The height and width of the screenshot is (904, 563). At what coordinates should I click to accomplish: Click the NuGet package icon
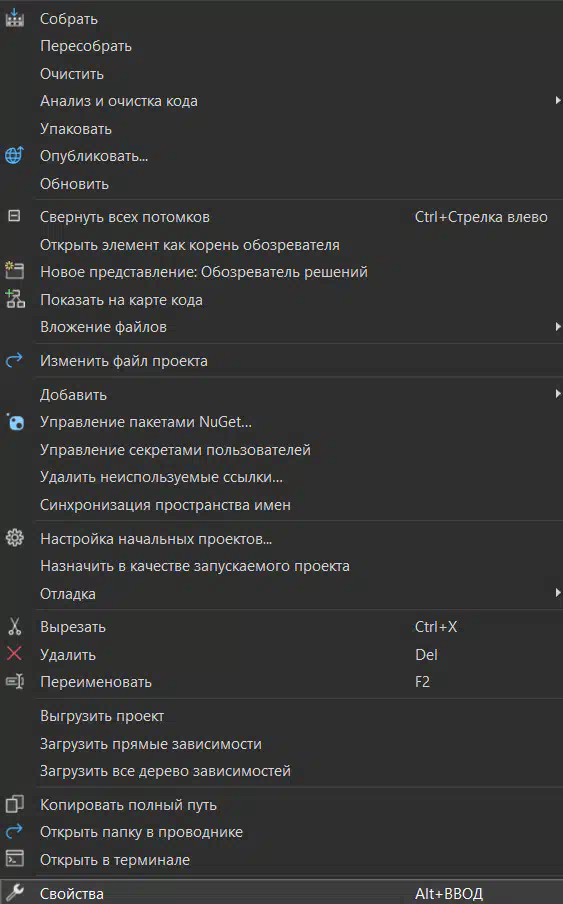(16, 421)
